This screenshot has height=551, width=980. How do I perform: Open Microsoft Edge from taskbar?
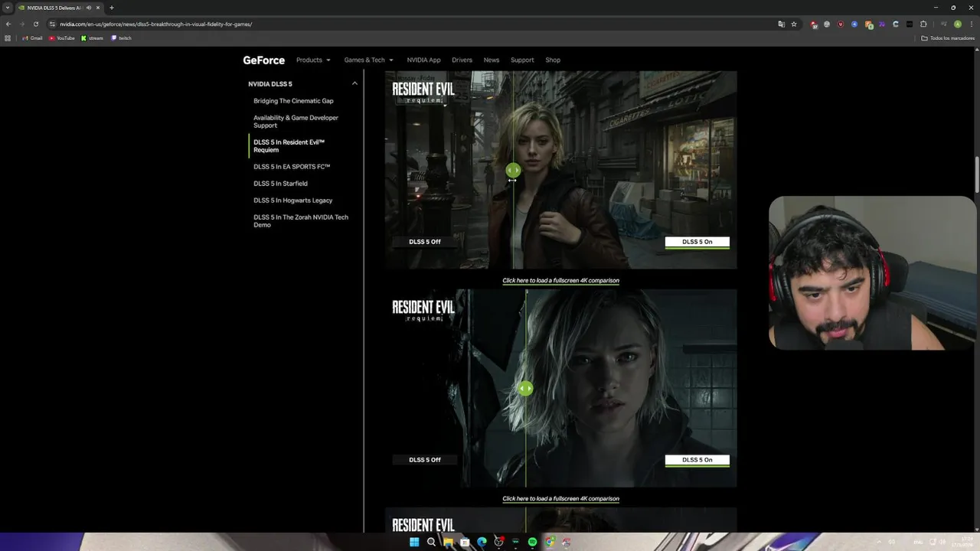pyautogui.click(x=482, y=542)
